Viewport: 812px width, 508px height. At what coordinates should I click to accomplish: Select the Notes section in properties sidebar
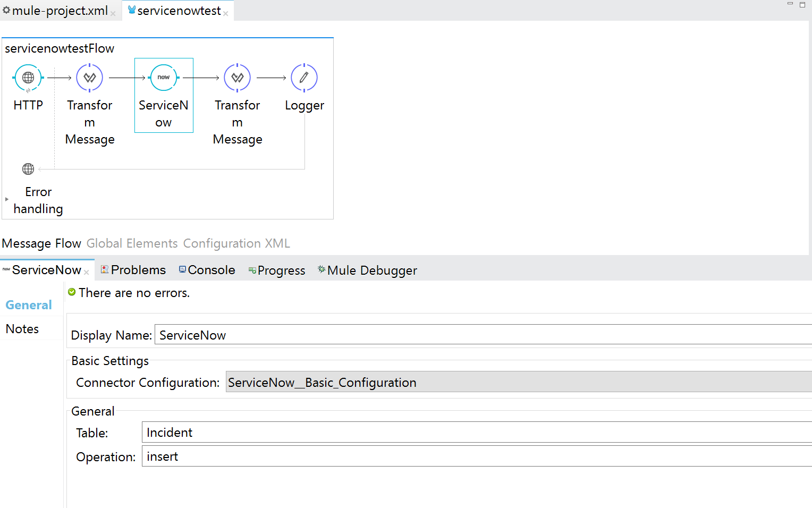(22, 329)
